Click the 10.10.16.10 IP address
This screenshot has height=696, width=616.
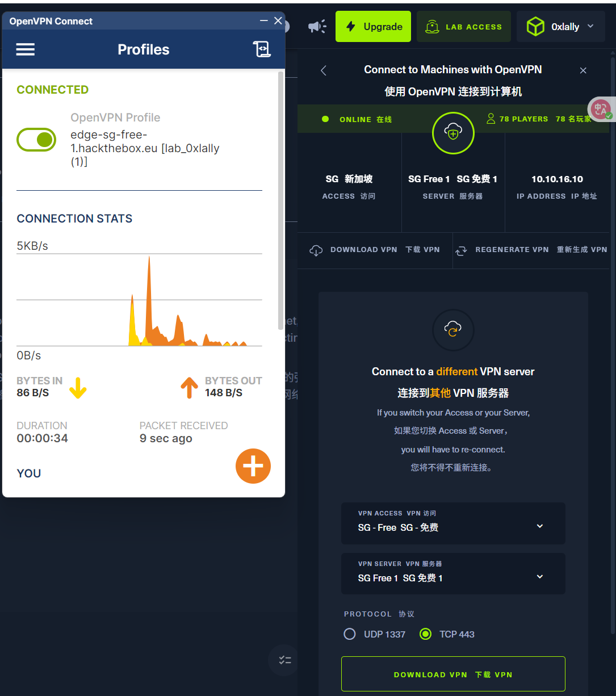[557, 179]
